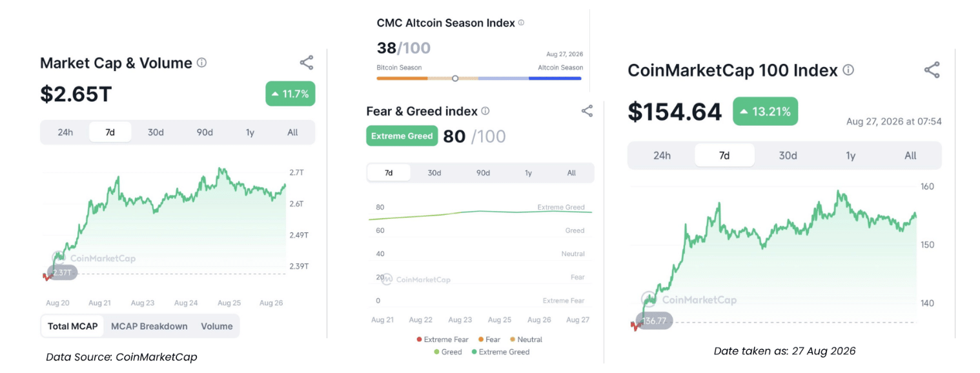Select 1y range in CoinMarketCap 100 Index

[850, 156]
